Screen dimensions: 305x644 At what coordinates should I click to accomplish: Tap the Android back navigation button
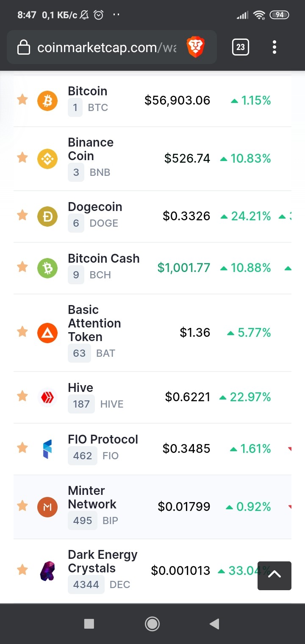tap(215, 623)
